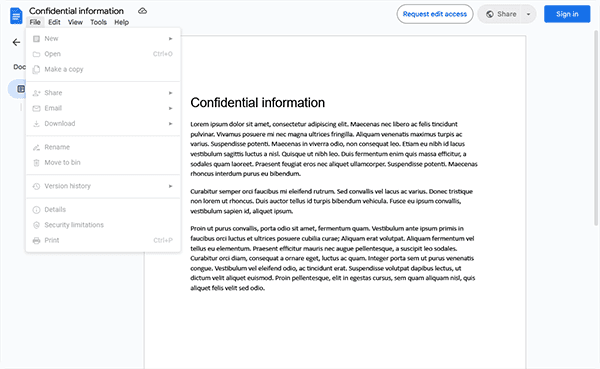Click the Confidential information document title
The image size is (600, 369).
(76, 11)
